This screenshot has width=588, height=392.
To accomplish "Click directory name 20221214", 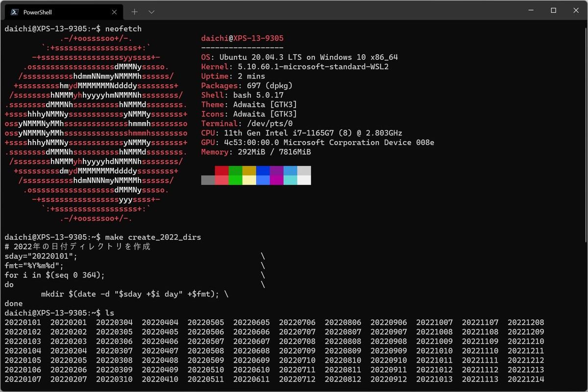I will tap(526, 379).
